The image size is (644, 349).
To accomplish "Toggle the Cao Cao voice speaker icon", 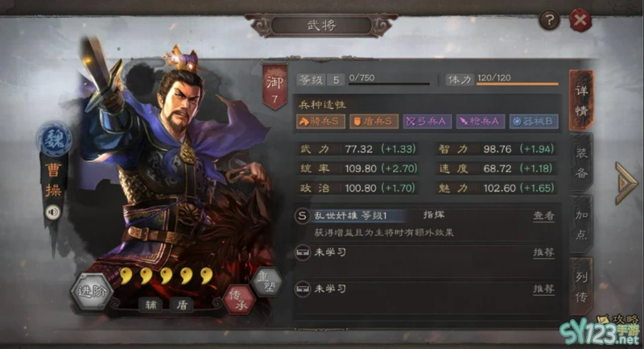I will (x=53, y=212).
